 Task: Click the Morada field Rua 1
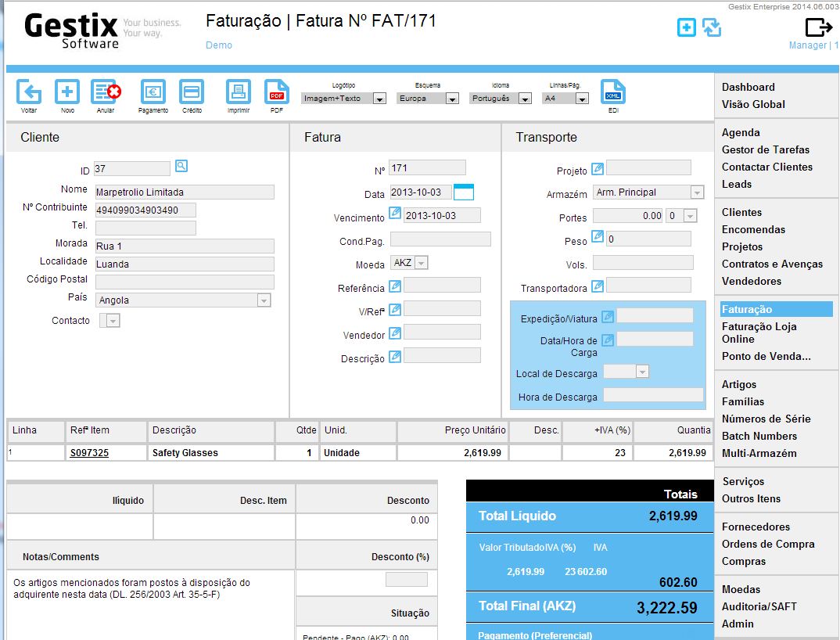185,246
